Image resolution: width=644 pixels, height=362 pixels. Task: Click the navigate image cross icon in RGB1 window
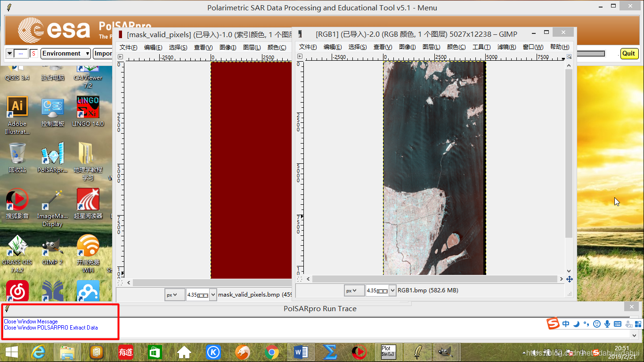point(569,279)
